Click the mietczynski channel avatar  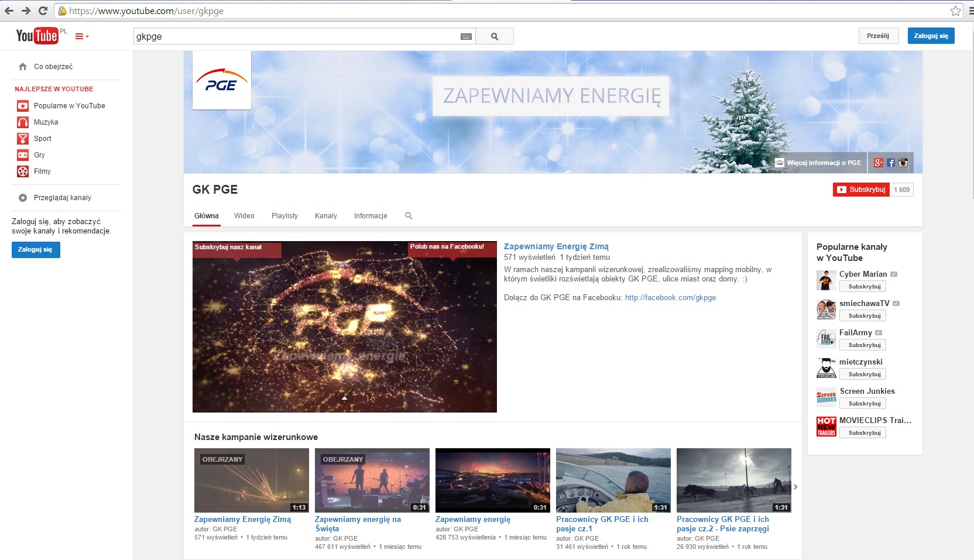click(826, 368)
